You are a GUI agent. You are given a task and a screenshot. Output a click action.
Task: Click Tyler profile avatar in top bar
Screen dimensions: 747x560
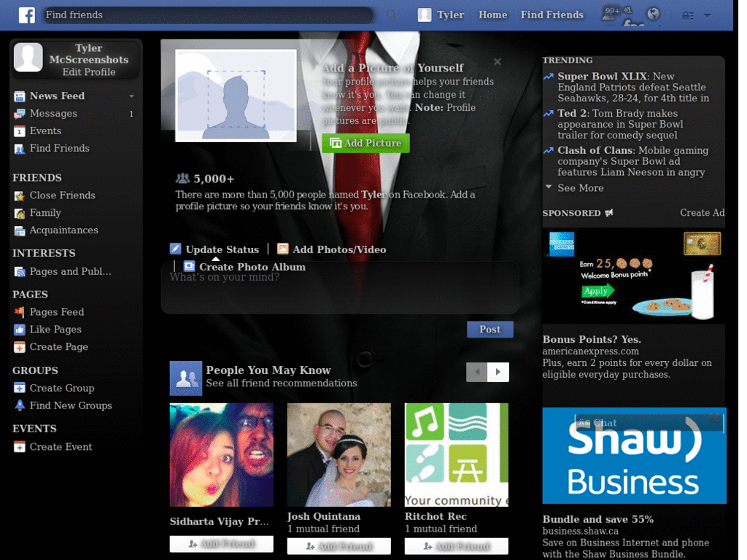(x=424, y=15)
